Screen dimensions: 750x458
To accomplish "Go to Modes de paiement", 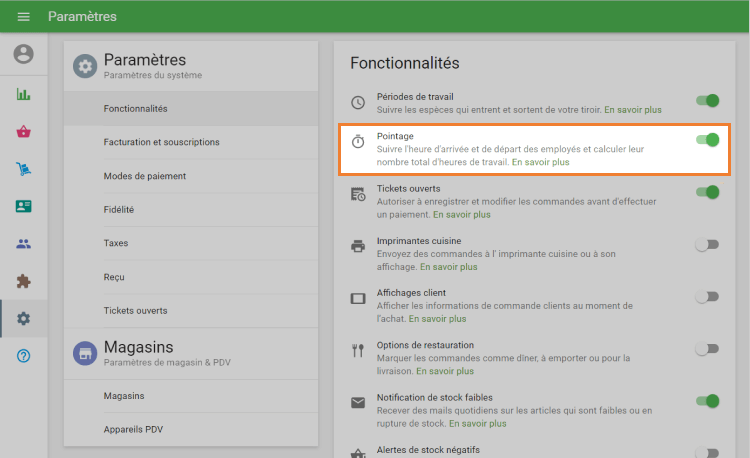I will point(191,176).
